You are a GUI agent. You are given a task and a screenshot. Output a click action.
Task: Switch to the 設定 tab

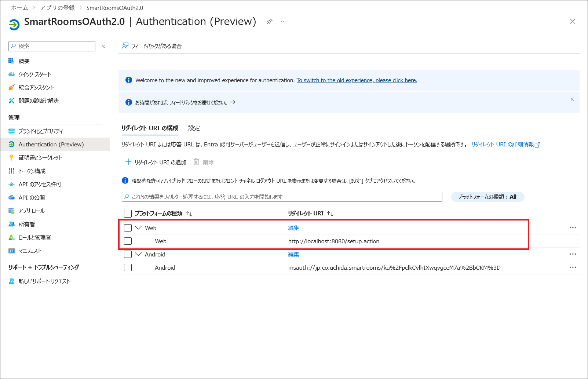pos(194,128)
